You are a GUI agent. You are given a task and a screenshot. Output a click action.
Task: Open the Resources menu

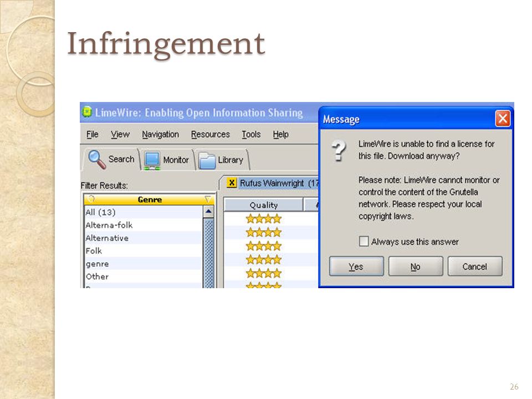click(x=211, y=134)
